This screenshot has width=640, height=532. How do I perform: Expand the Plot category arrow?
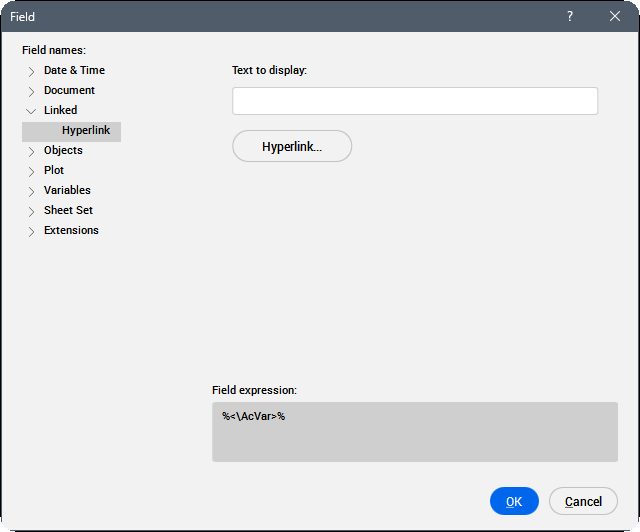(x=31, y=171)
